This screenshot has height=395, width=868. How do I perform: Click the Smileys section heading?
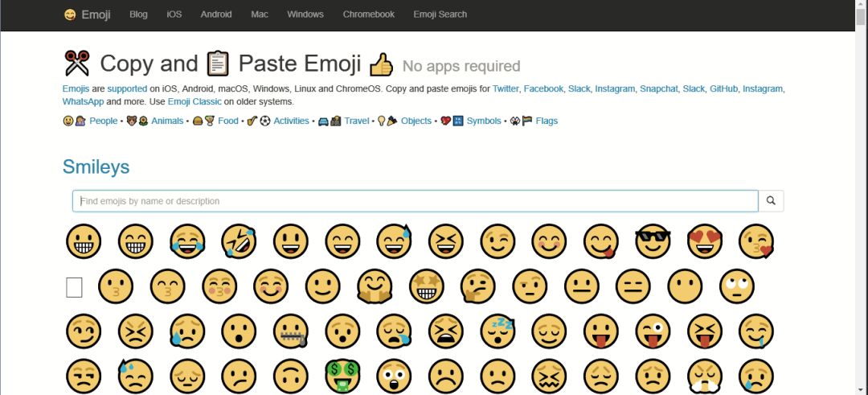pos(96,167)
